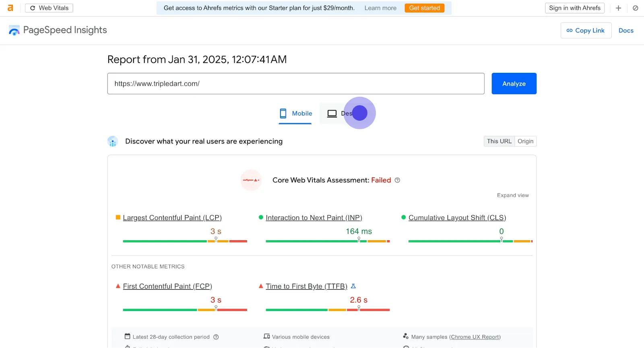
Task: Click the Failed assessment status text
Action: click(x=381, y=180)
